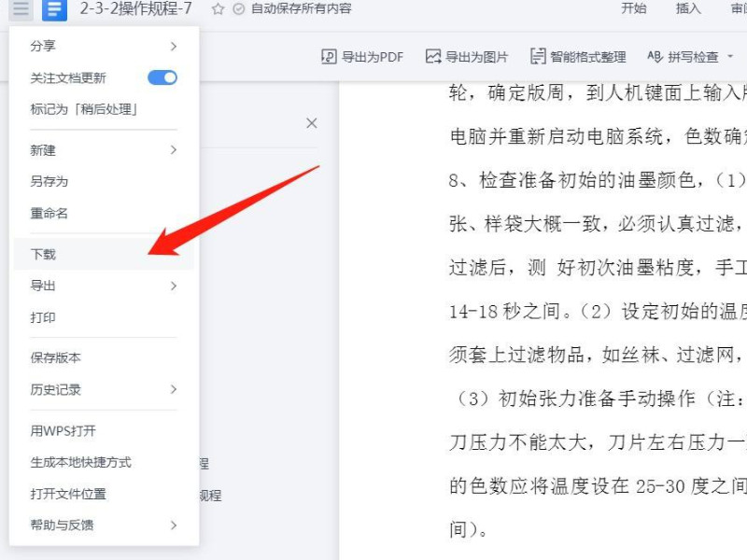Screen dimensions: 747x560
Task: Click the 导出为PDF toolbar icon
Action: click(x=329, y=57)
